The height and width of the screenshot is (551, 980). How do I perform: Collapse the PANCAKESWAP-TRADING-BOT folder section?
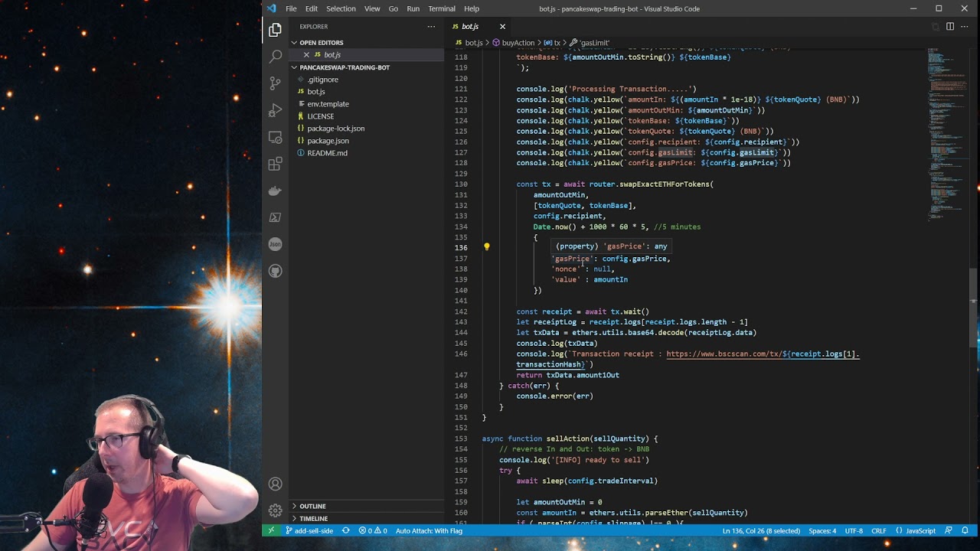coord(367,67)
